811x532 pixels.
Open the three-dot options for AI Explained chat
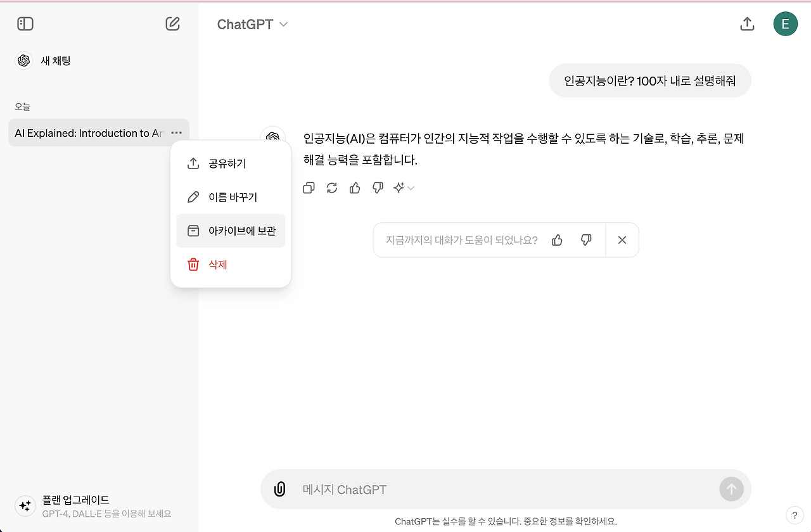click(176, 133)
